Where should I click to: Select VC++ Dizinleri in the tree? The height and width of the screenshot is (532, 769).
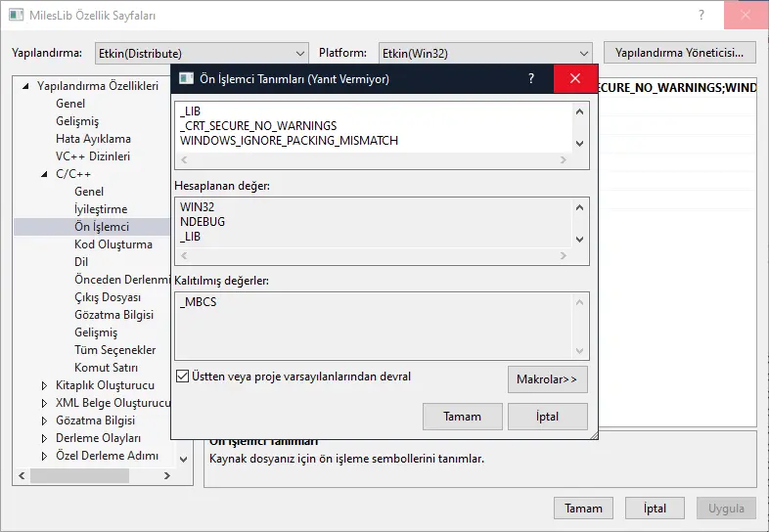tap(93, 156)
